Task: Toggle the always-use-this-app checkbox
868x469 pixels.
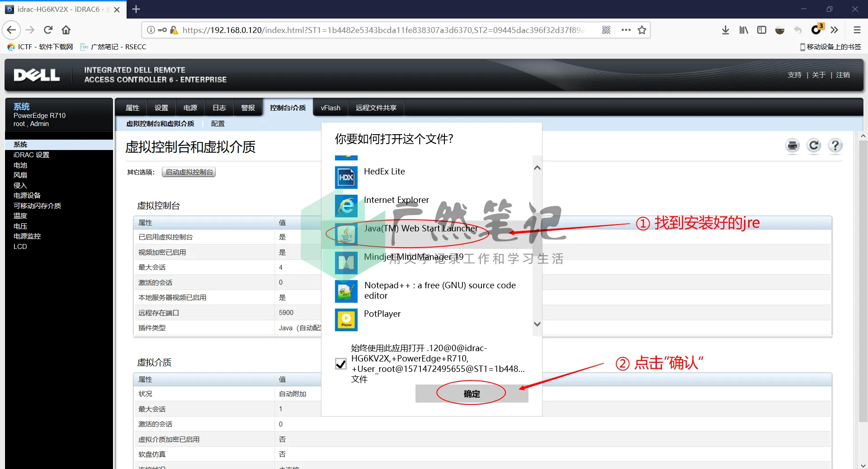Action: (341, 364)
